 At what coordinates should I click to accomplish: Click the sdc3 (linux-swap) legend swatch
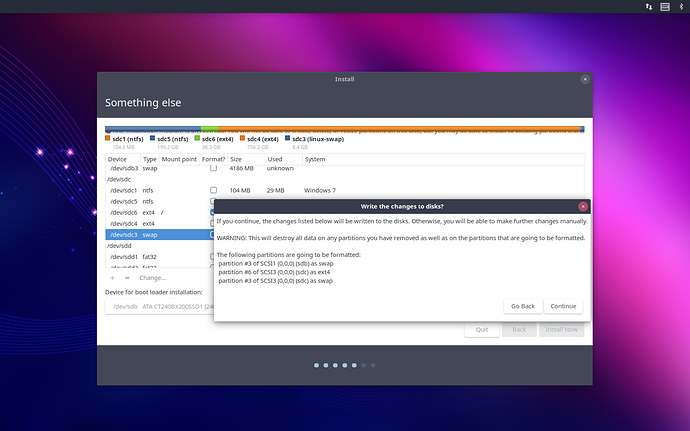(287, 138)
